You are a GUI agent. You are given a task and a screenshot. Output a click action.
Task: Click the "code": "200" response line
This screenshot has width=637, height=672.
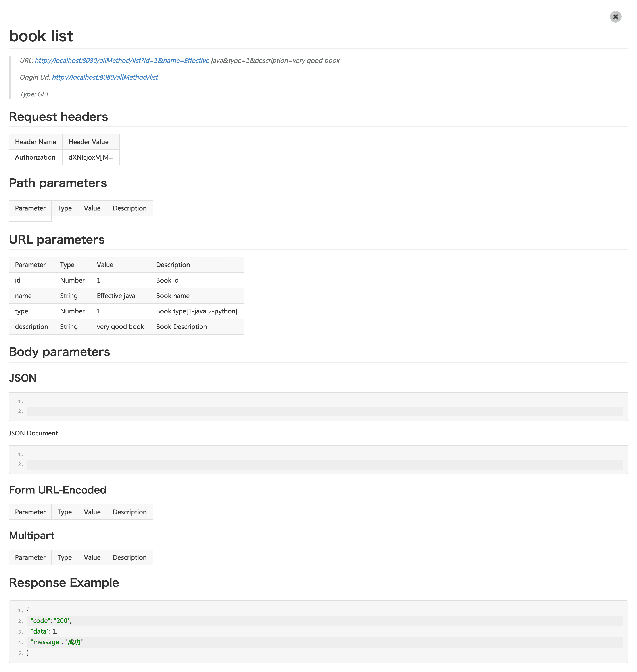click(51, 621)
